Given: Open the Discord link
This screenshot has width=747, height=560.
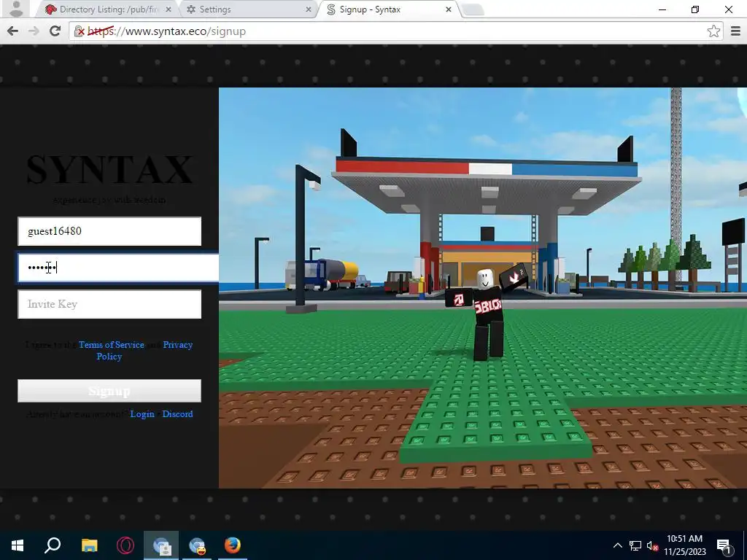Looking at the screenshot, I should coord(178,414).
